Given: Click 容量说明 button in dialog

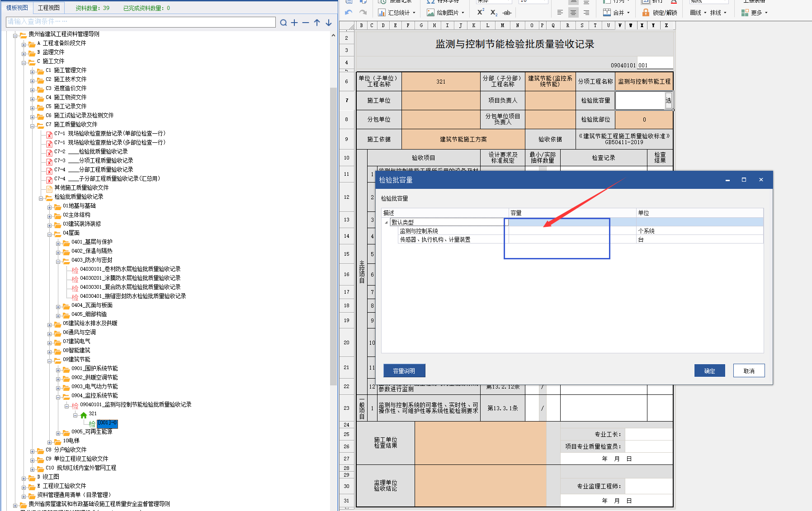Looking at the screenshot, I should pyautogui.click(x=404, y=371).
